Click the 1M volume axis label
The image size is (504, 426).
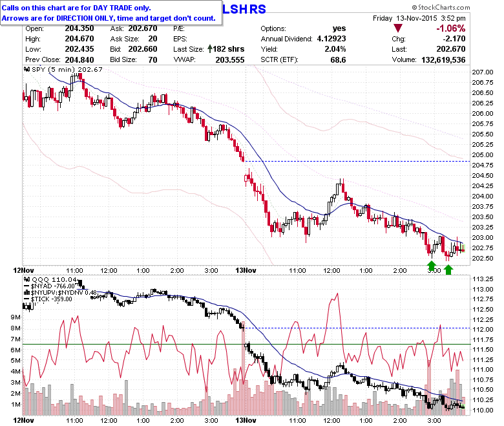tap(16, 405)
